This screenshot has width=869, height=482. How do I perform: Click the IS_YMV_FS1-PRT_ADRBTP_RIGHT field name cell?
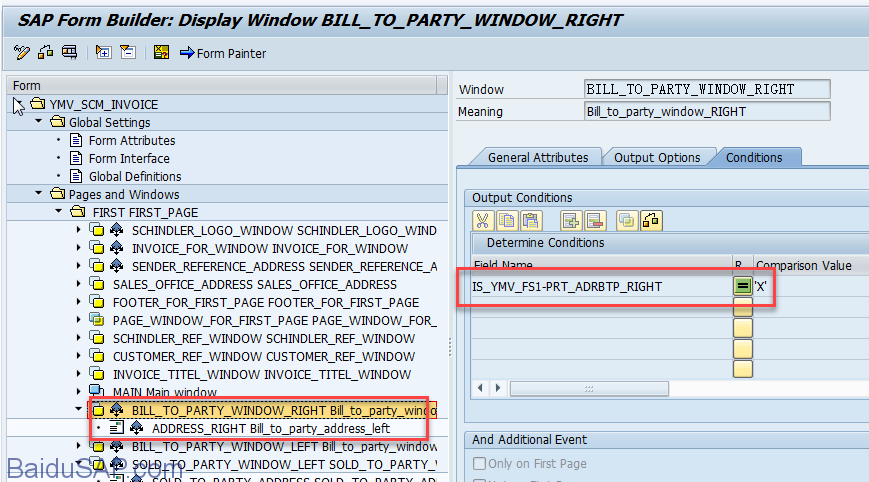coord(601,286)
